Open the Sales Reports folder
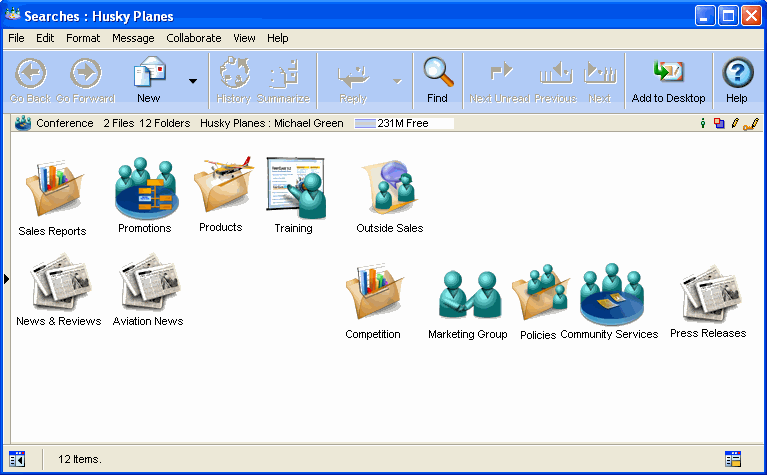Viewport: 767px width, 475px height. pos(53,191)
